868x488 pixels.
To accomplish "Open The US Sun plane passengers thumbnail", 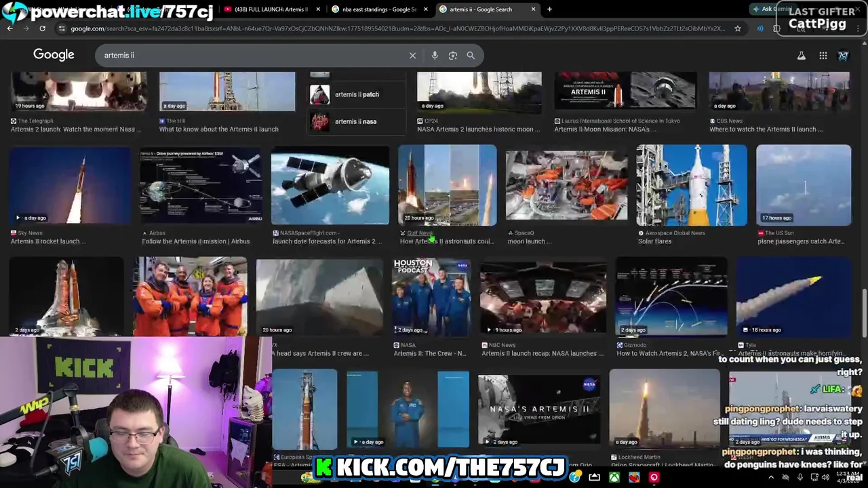I will coord(804,185).
